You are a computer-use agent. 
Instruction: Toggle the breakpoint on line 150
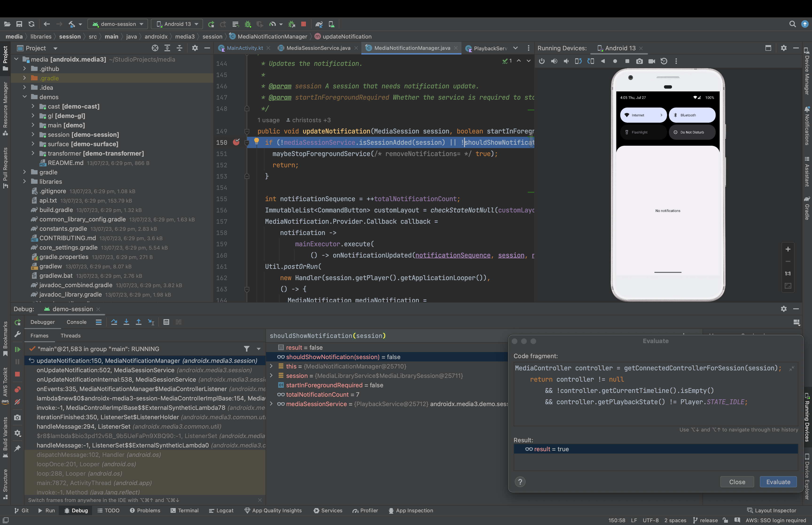pos(236,142)
